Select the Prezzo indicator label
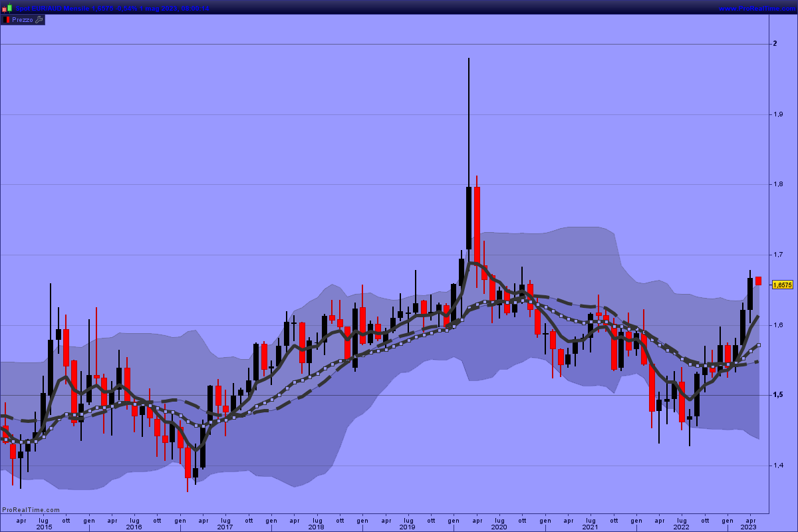The image size is (798, 532). click(x=23, y=20)
